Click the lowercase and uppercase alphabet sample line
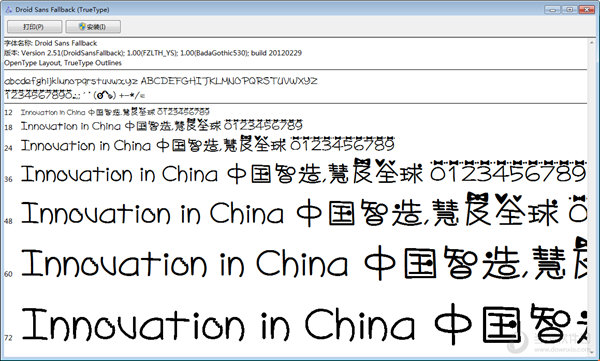Screen dimensions: 600x361 161,81
